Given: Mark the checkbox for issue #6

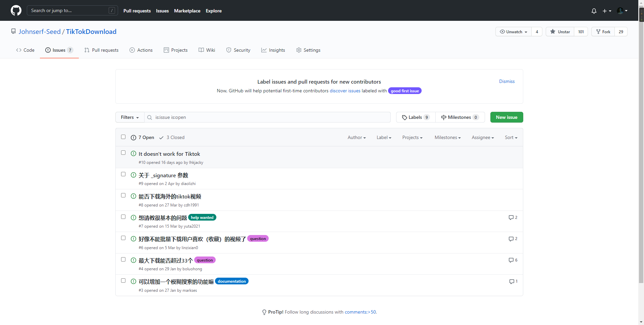Looking at the screenshot, I should pyautogui.click(x=123, y=238).
